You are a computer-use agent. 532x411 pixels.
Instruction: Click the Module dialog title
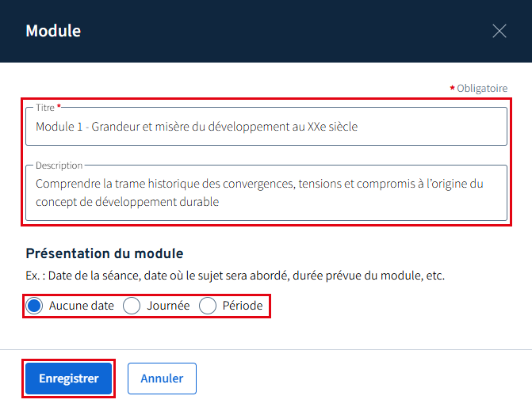click(53, 31)
